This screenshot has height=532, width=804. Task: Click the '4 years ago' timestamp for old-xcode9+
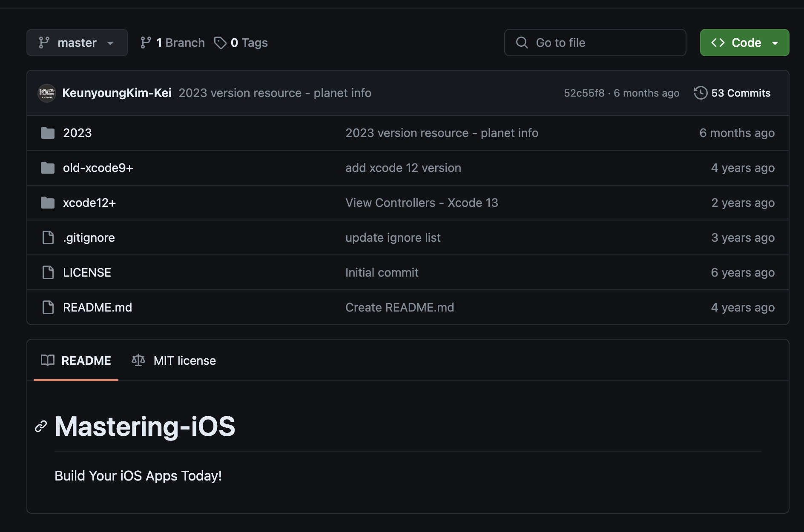pos(743,168)
